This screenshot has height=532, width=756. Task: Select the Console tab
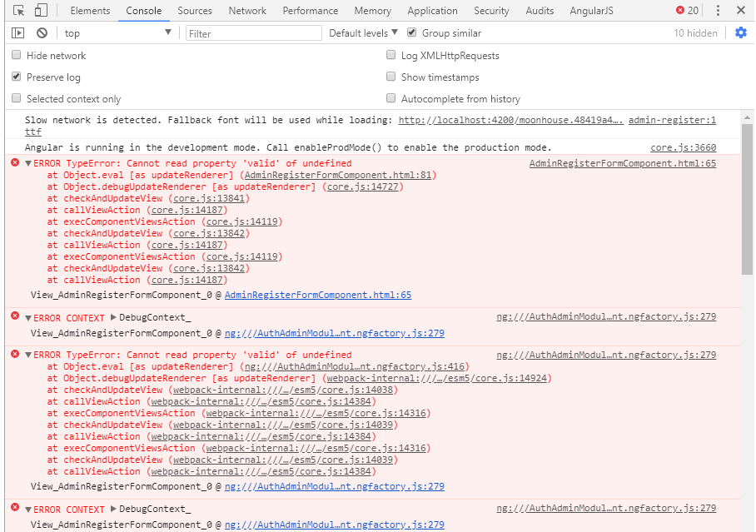(144, 11)
